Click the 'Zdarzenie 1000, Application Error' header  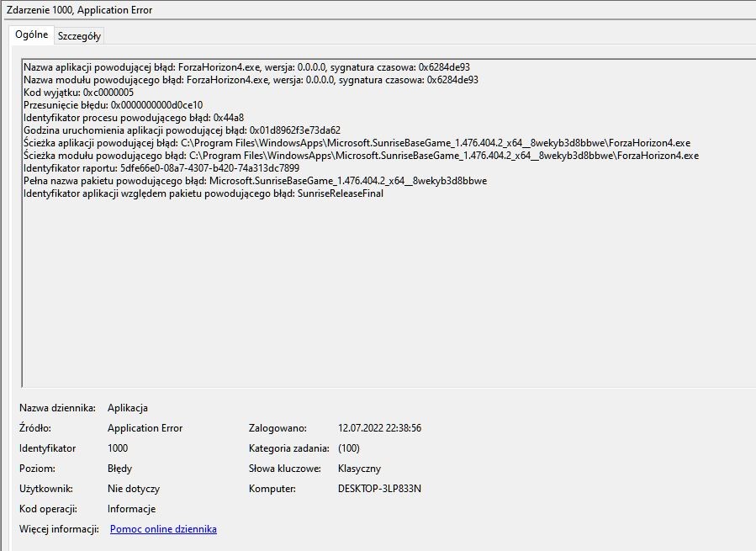click(79, 10)
